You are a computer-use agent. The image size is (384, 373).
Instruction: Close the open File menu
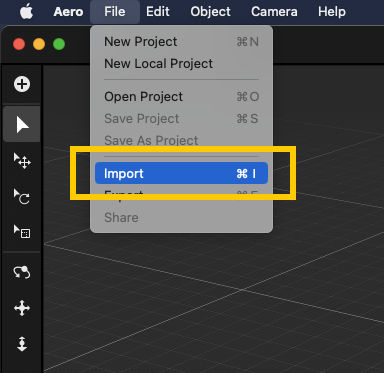point(115,12)
